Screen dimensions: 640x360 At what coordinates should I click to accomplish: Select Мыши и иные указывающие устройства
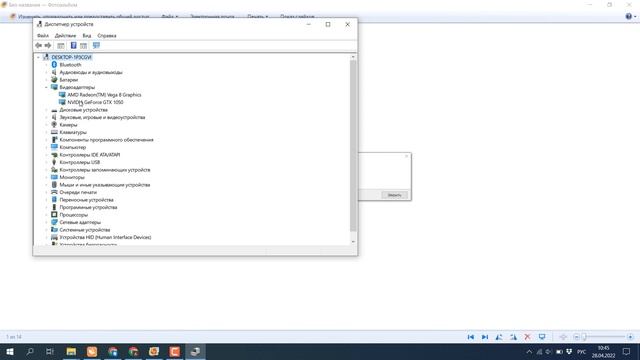point(105,185)
